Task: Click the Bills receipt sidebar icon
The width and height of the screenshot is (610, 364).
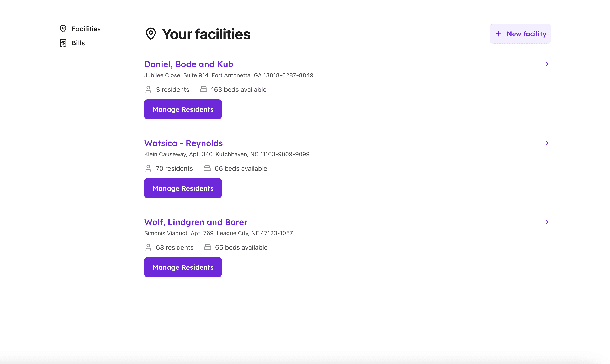Action: 63,43
